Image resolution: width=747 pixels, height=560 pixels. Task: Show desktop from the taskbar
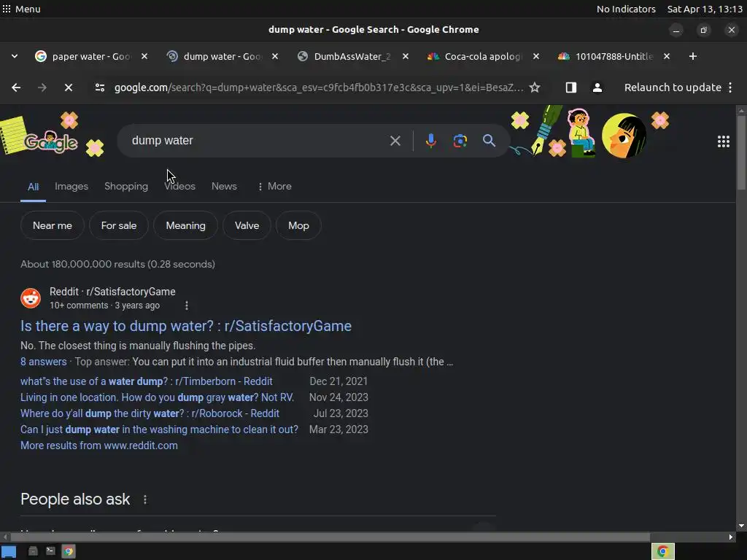coord(9,552)
